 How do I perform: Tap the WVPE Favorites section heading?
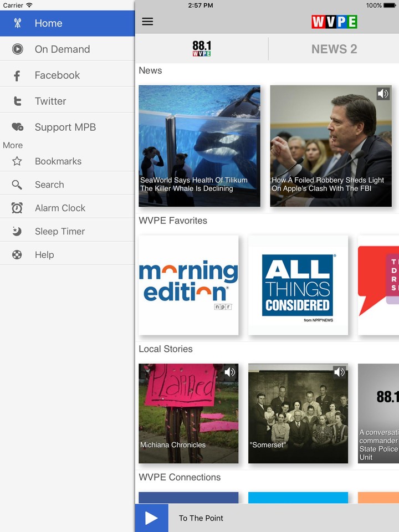click(173, 221)
